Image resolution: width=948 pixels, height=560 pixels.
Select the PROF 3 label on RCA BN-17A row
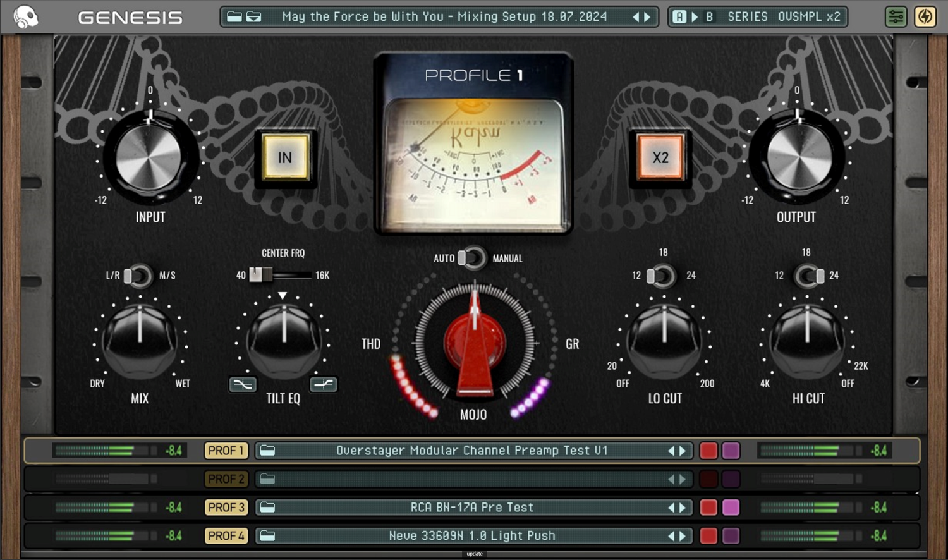(226, 507)
